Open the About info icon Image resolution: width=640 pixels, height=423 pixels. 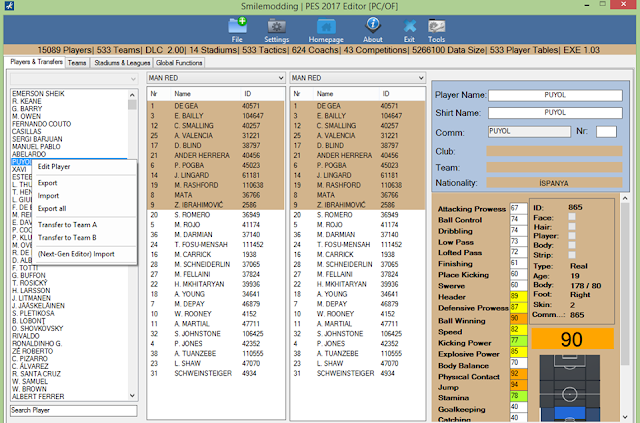pyautogui.click(x=373, y=26)
